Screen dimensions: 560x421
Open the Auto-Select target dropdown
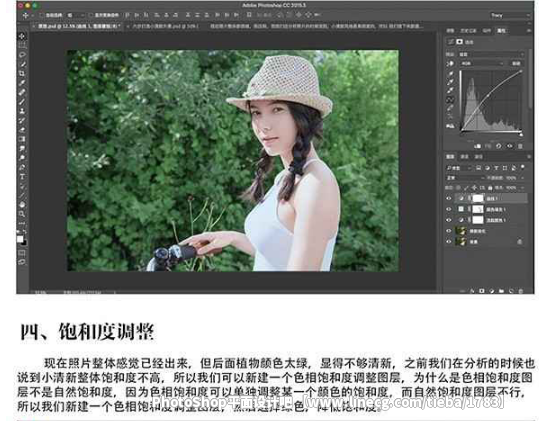(x=76, y=15)
